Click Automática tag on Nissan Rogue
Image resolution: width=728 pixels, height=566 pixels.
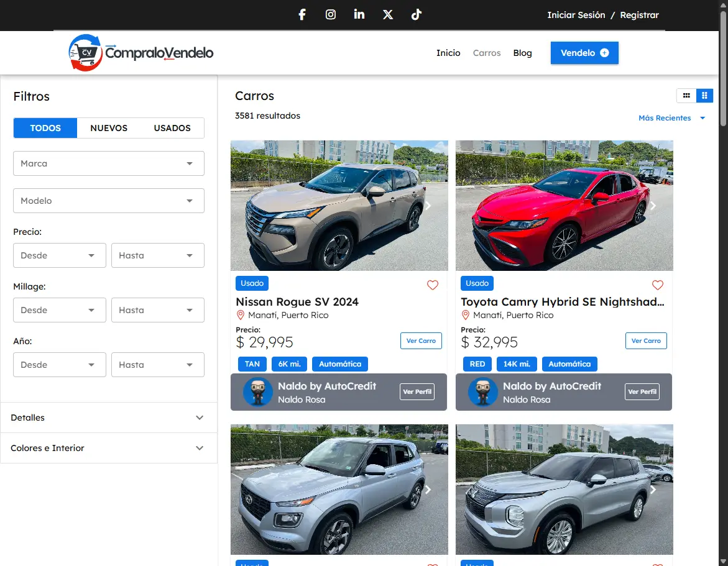click(340, 364)
